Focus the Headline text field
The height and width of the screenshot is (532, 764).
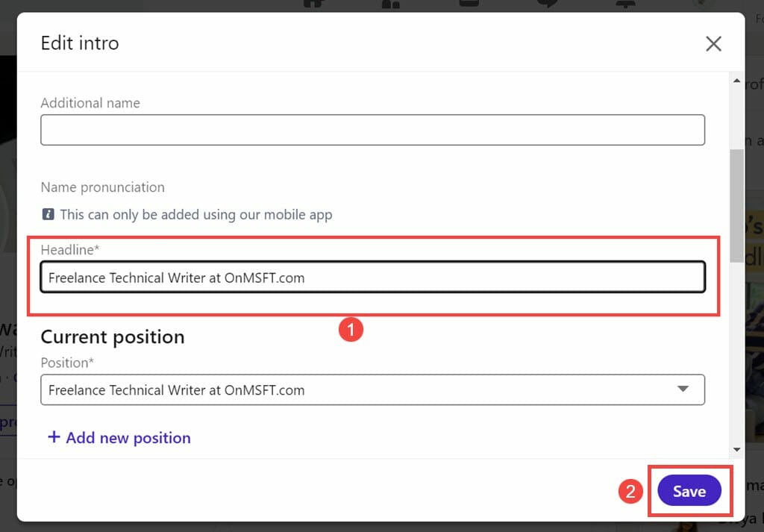(x=373, y=278)
